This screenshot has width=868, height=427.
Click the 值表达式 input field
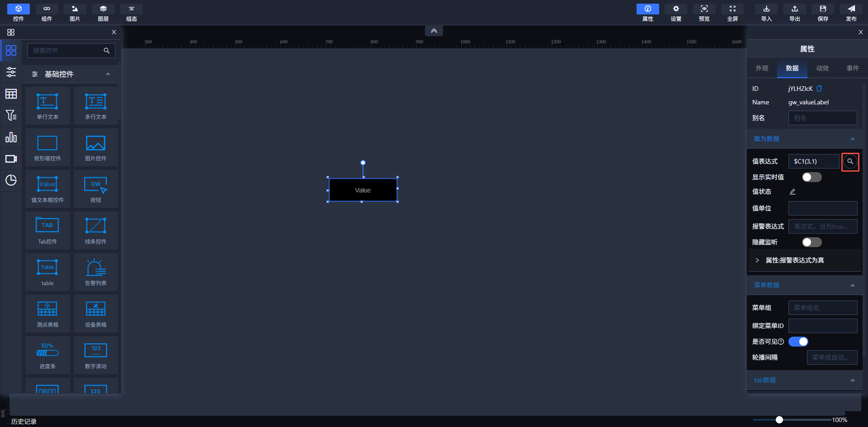[814, 161]
